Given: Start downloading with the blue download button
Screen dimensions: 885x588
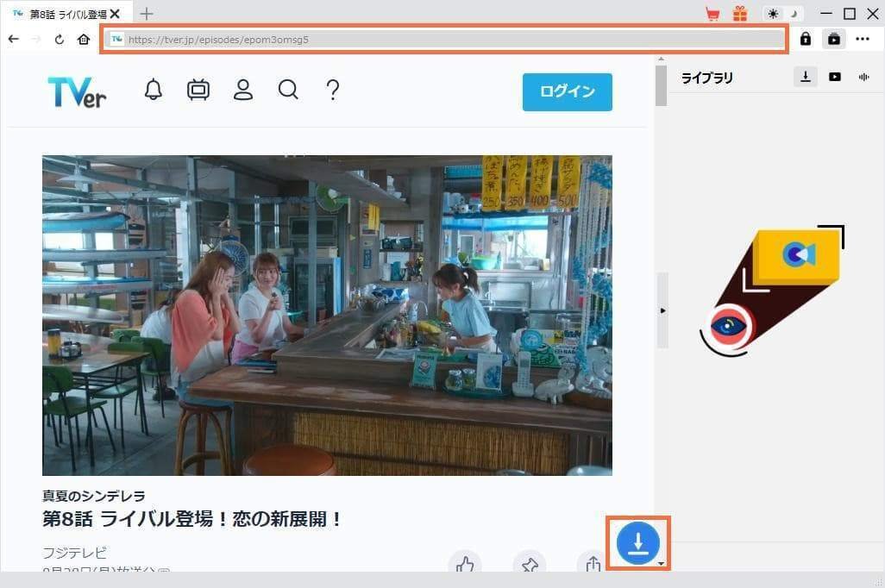Looking at the screenshot, I should click(x=638, y=542).
